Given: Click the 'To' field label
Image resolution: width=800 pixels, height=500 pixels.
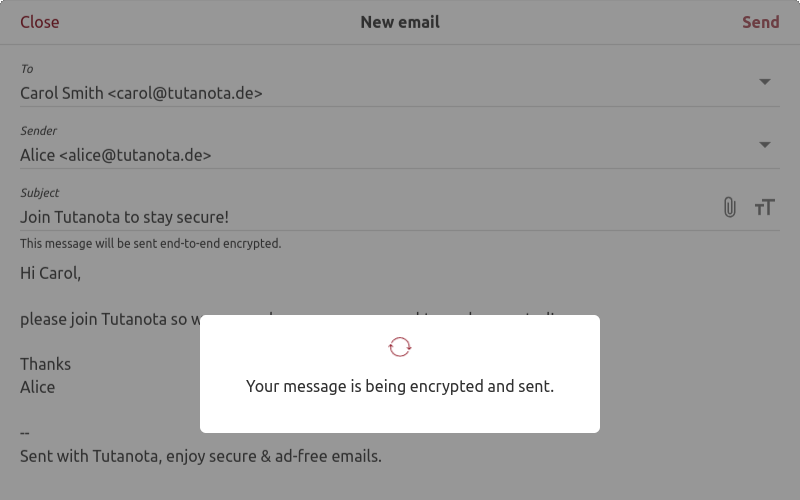Looking at the screenshot, I should pos(27,69).
